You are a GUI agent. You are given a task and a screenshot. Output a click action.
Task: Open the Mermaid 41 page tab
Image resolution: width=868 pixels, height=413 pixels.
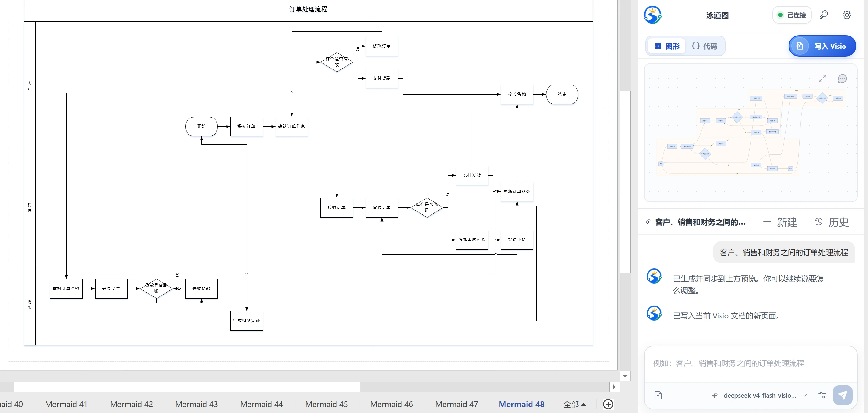pos(66,404)
